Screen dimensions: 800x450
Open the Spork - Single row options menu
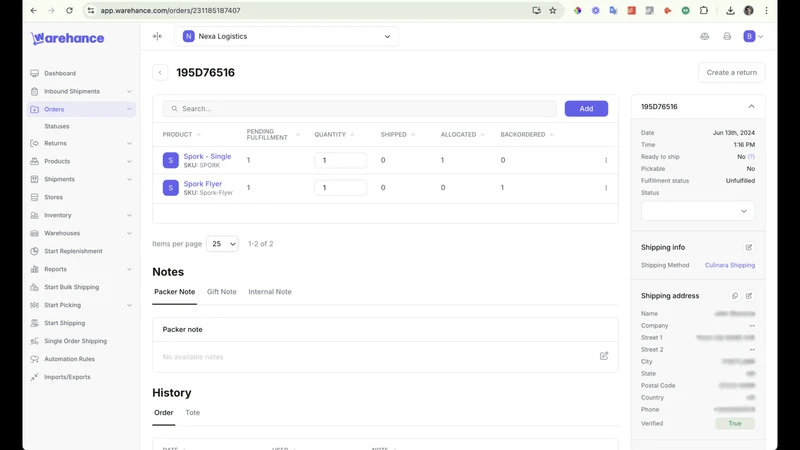(x=606, y=160)
